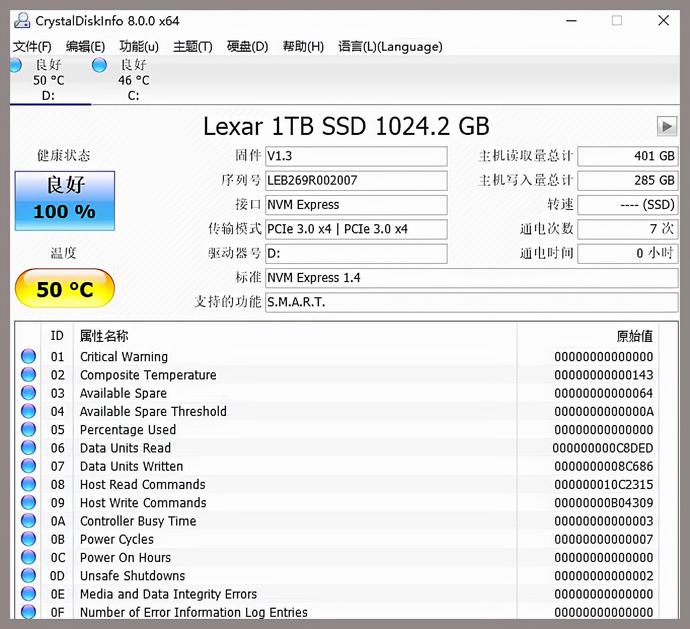Viewport: 690px width, 629px height.
Task: Minimize the CrystalDiskInfo window
Action: tap(571, 21)
